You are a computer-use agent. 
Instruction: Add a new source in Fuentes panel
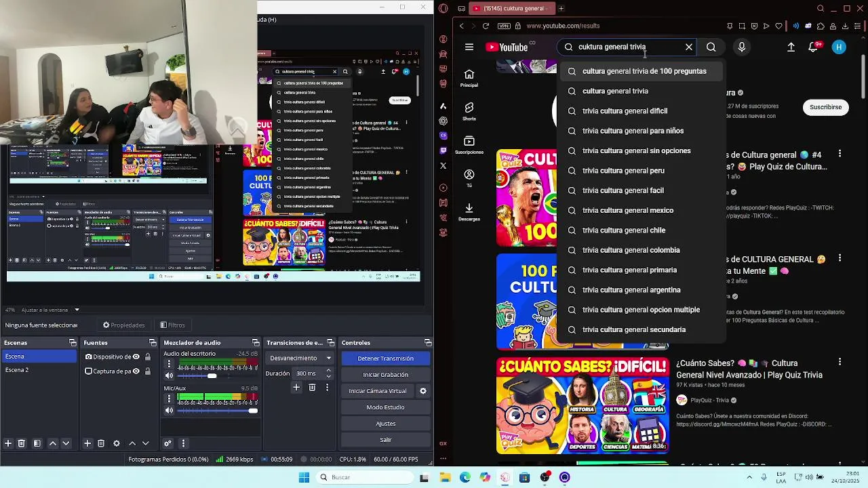point(87,443)
